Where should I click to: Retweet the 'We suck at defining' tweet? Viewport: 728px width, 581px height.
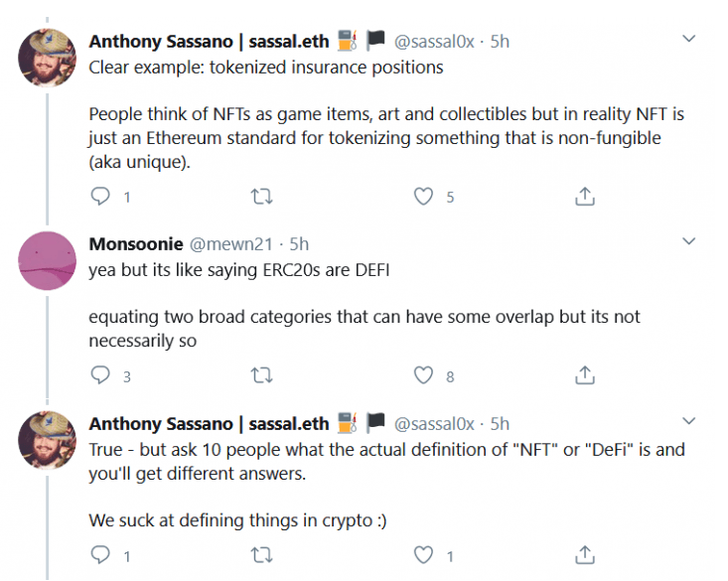point(261,554)
